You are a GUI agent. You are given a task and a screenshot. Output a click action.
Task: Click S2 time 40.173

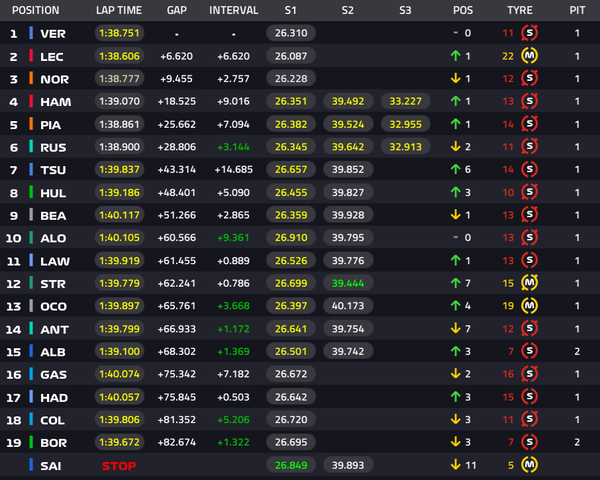[348, 305]
